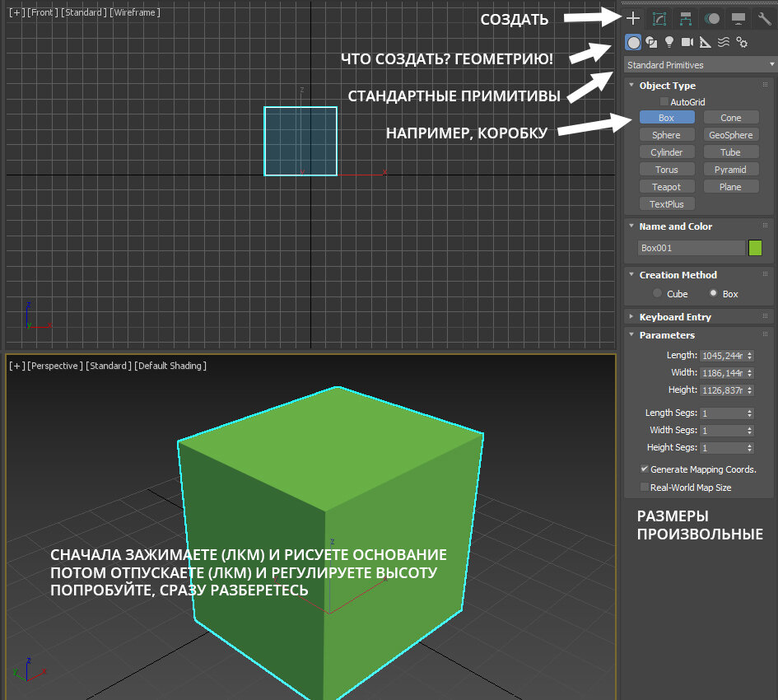Click the Box001 object name field
Image resolution: width=778 pixels, height=700 pixels.
click(692, 248)
